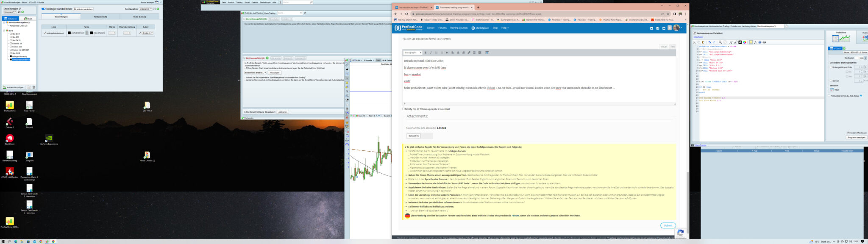
Task: Enable ProBacktest in Tick-by-Tick-Modus
Action: coord(829,96)
